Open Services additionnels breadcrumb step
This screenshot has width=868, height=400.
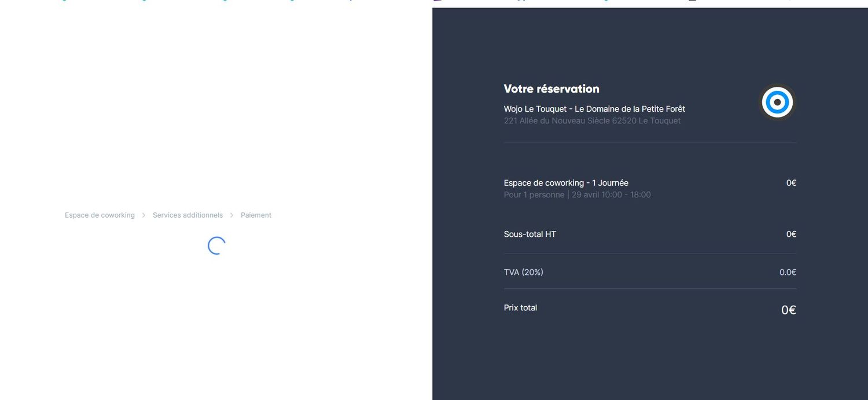click(187, 215)
